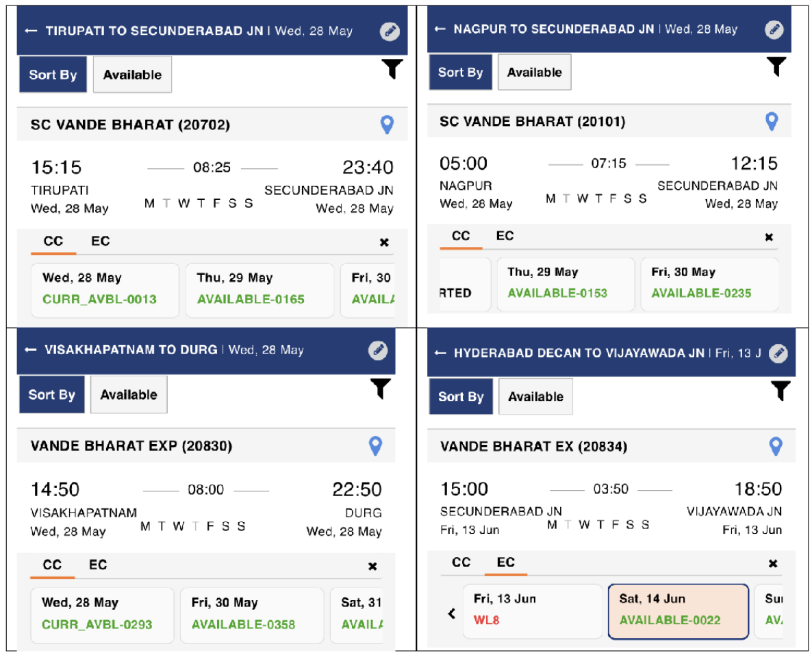Switch to the CC tab for Vande Bharat EX 20834

(x=461, y=563)
